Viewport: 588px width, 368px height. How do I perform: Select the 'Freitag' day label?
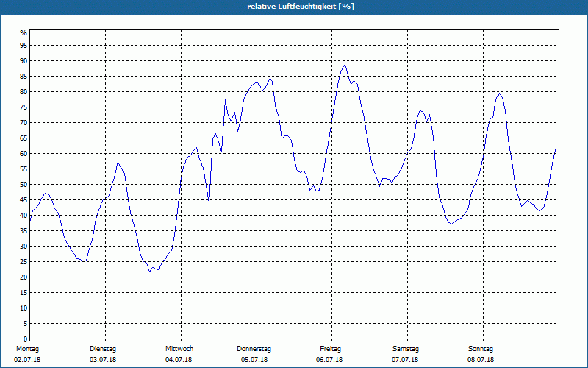pos(330,349)
